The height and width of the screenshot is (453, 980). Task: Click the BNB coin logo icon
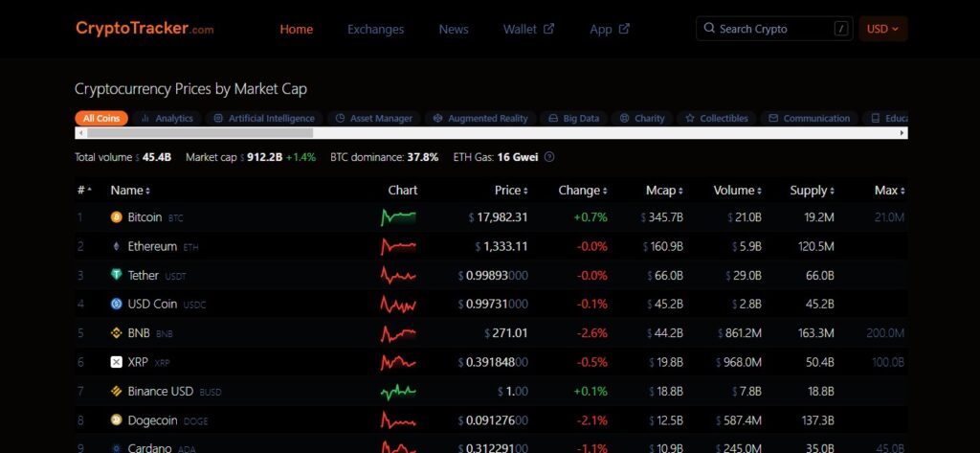coord(116,333)
